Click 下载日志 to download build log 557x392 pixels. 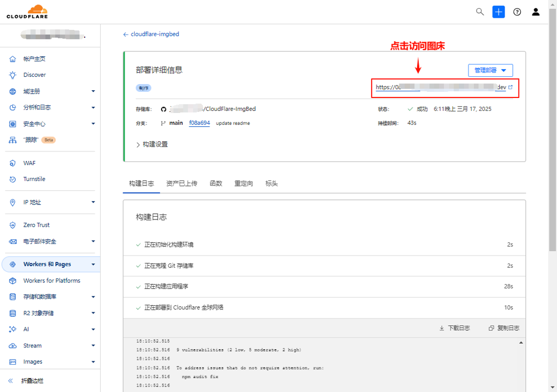(455, 328)
